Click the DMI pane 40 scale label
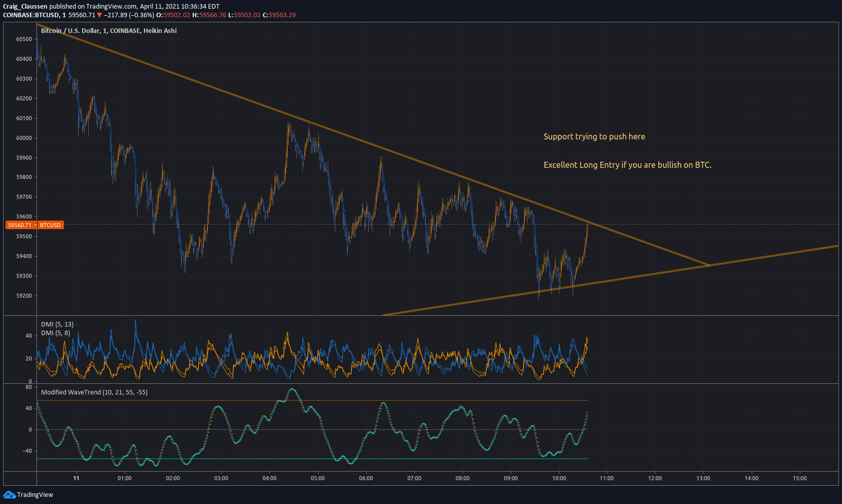The height and width of the screenshot is (504, 842). pyautogui.click(x=28, y=336)
